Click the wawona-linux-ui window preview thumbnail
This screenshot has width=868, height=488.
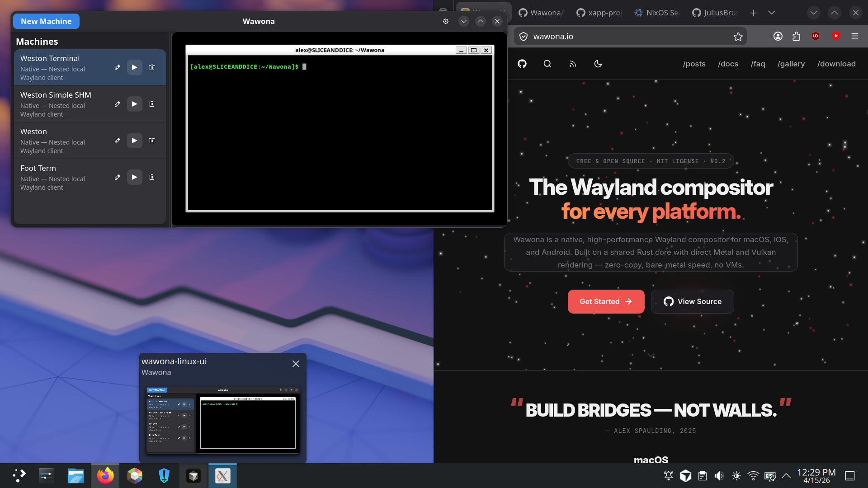223,420
